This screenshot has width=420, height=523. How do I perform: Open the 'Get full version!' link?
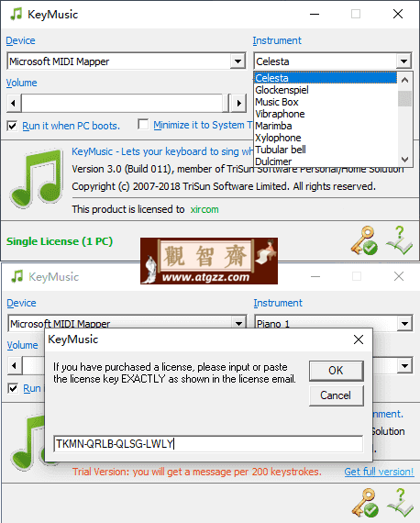coord(379,472)
